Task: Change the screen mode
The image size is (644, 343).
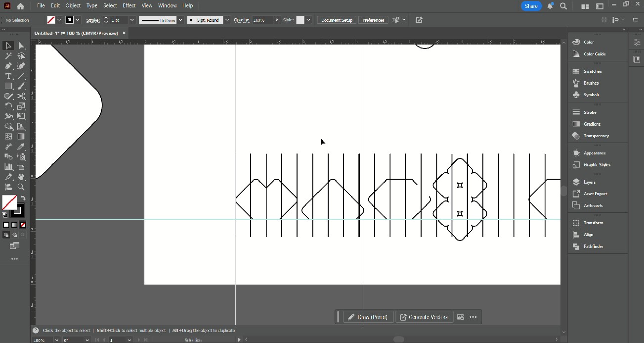Action: pyautogui.click(x=14, y=246)
